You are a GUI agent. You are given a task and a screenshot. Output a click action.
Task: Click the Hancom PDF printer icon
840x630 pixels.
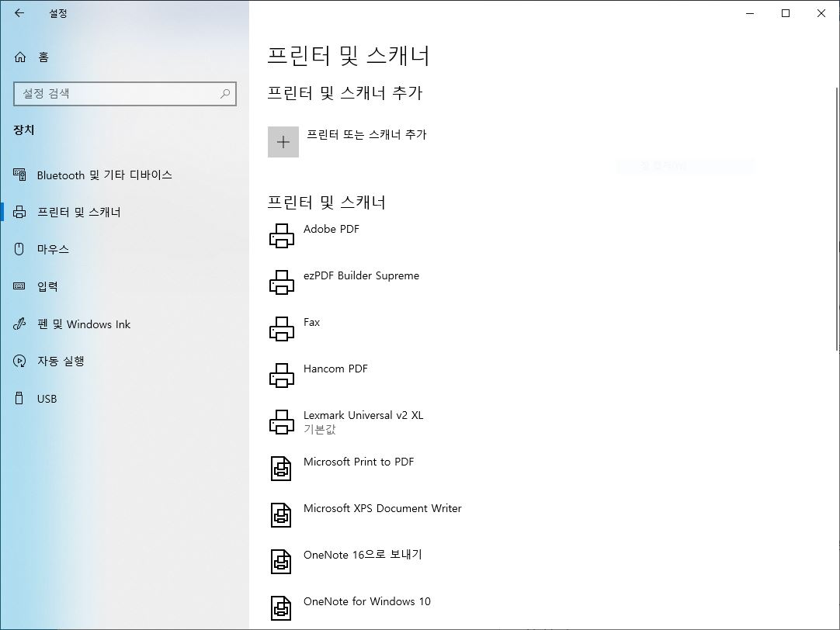tap(282, 376)
